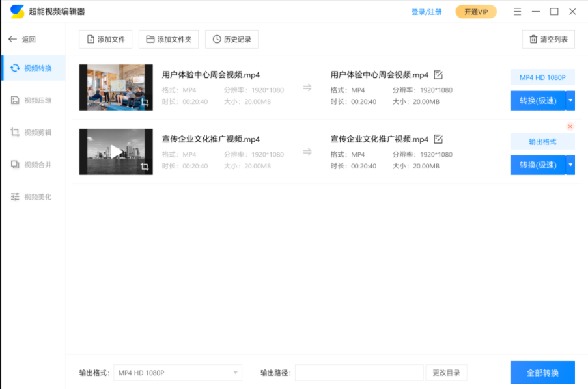
Task: Click the 输出路径 input field
Action: 359,373
